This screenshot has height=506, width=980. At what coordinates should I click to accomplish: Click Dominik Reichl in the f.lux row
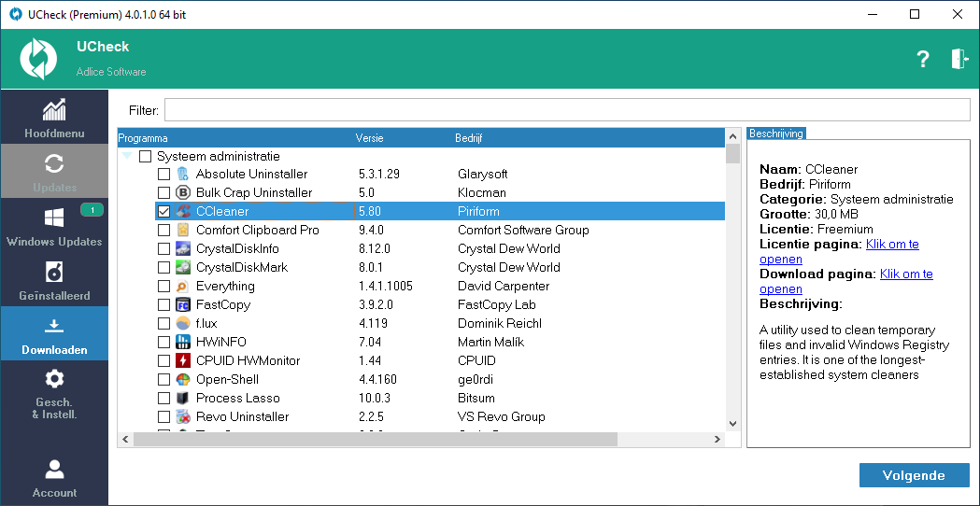pos(500,324)
